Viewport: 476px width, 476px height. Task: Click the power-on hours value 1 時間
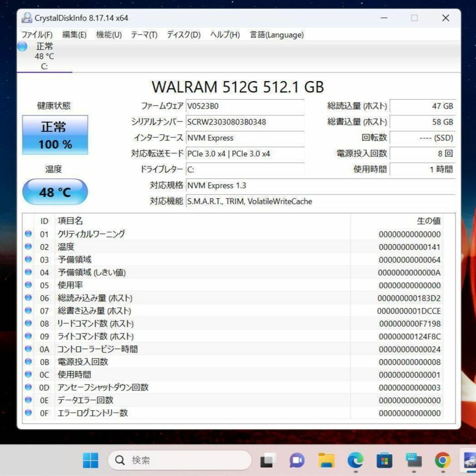tap(423, 169)
